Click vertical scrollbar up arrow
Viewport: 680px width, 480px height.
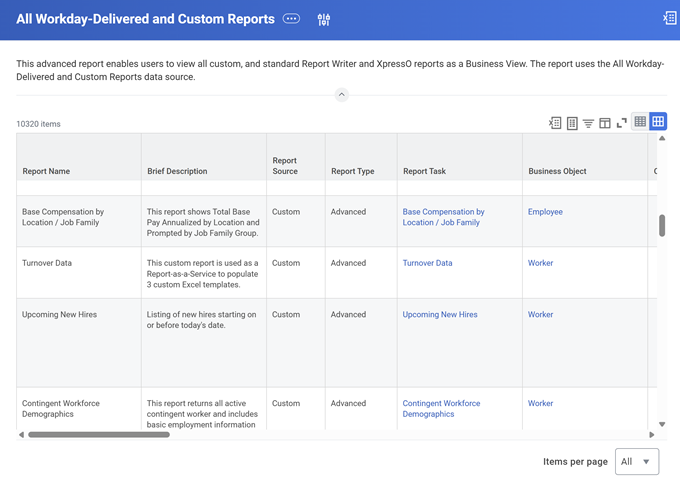coord(662,138)
